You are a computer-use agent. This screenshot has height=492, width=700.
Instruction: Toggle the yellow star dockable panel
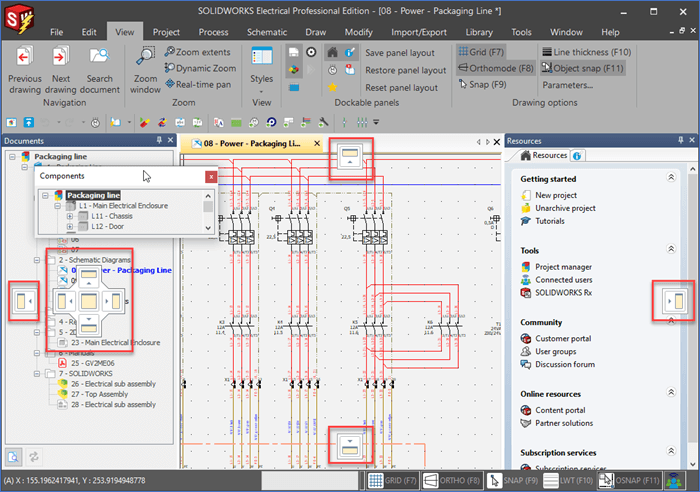click(332, 87)
